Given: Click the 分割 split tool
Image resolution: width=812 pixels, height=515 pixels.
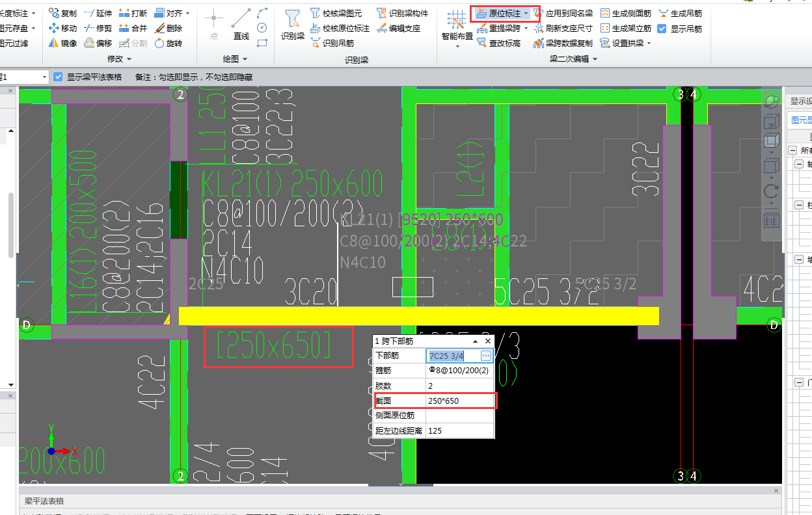Looking at the screenshot, I should 133,43.
